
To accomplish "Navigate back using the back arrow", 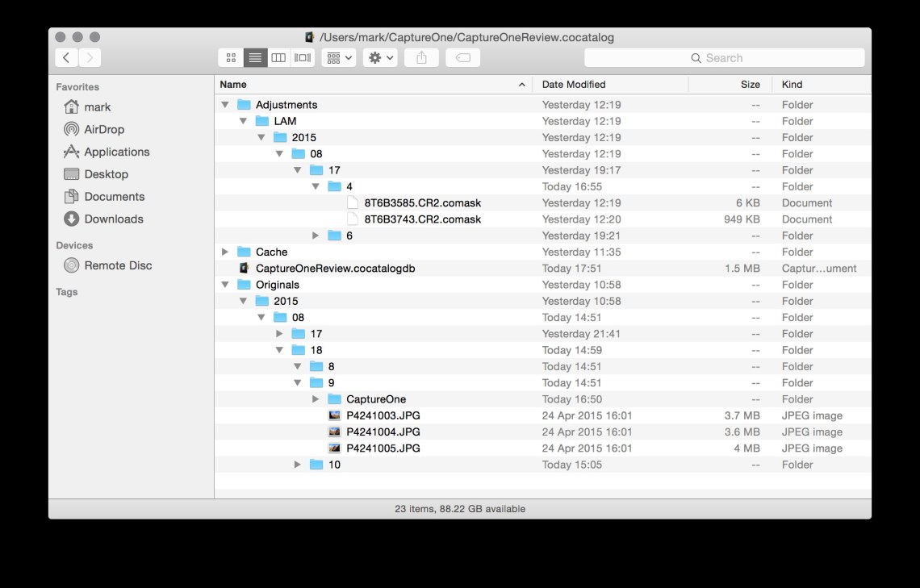I will [66, 57].
